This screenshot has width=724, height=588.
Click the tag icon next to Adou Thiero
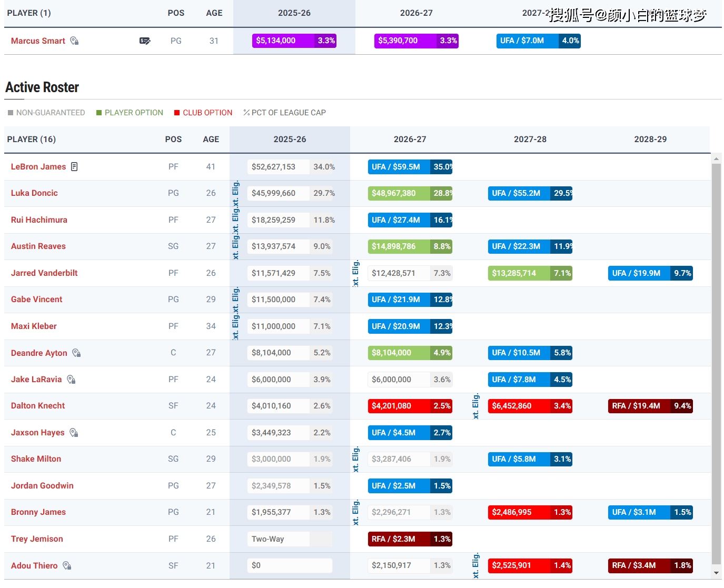[67, 566]
